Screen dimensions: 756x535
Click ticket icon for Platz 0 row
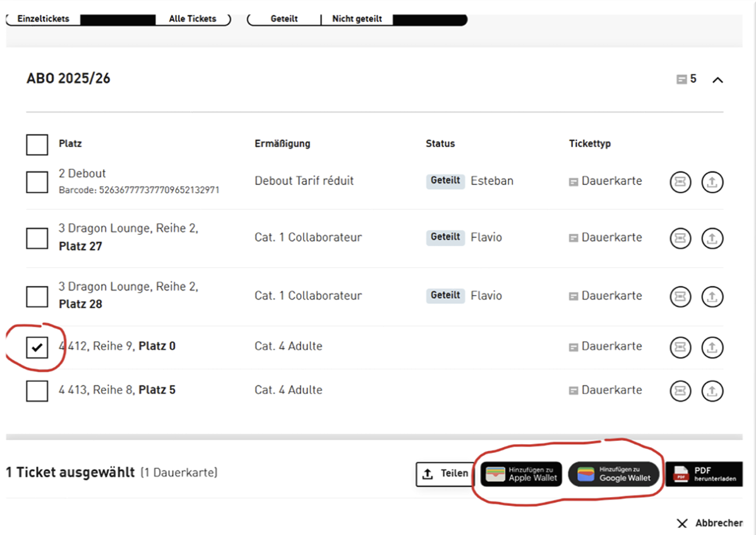point(680,347)
